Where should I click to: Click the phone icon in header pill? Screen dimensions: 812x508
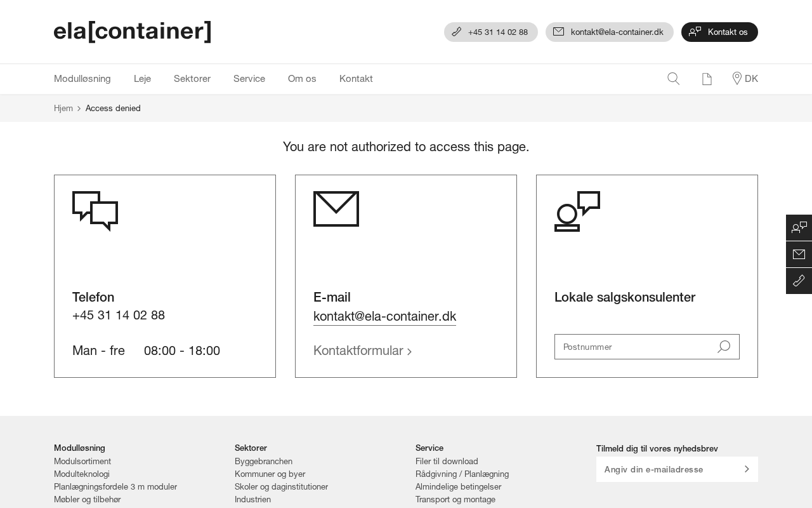pyautogui.click(x=457, y=32)
